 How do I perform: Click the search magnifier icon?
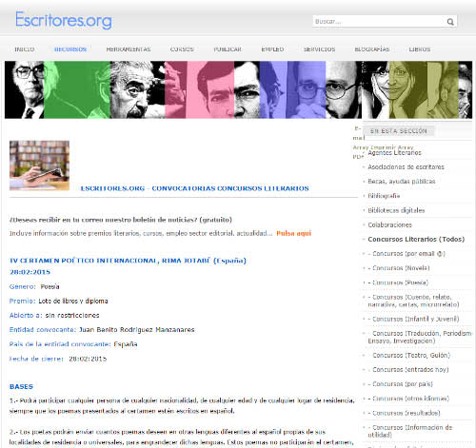coord(450,22)
